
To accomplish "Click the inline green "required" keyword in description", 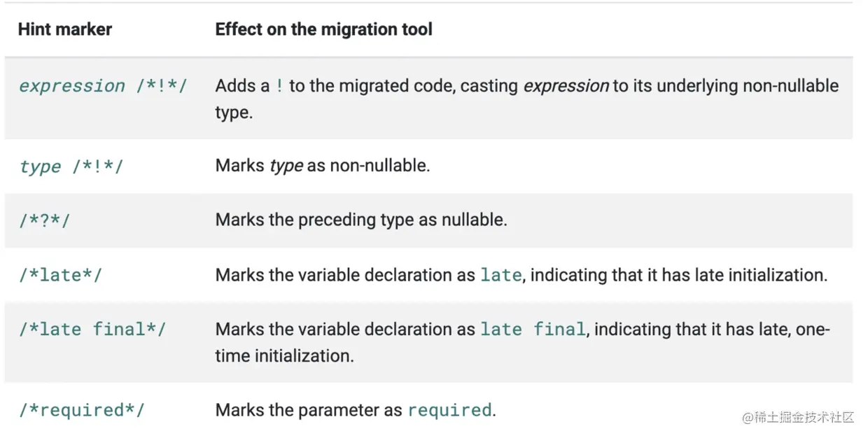I will pyautogui.click(x=449, y=410).
